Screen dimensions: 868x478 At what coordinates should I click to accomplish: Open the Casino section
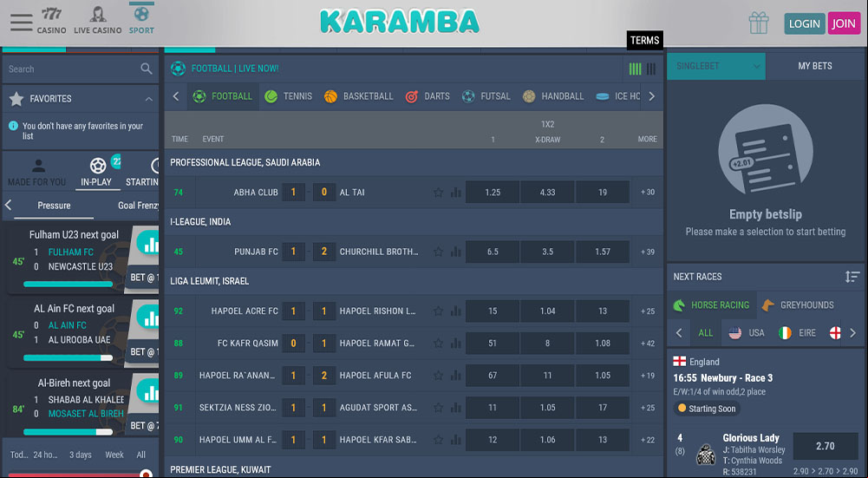51,21
